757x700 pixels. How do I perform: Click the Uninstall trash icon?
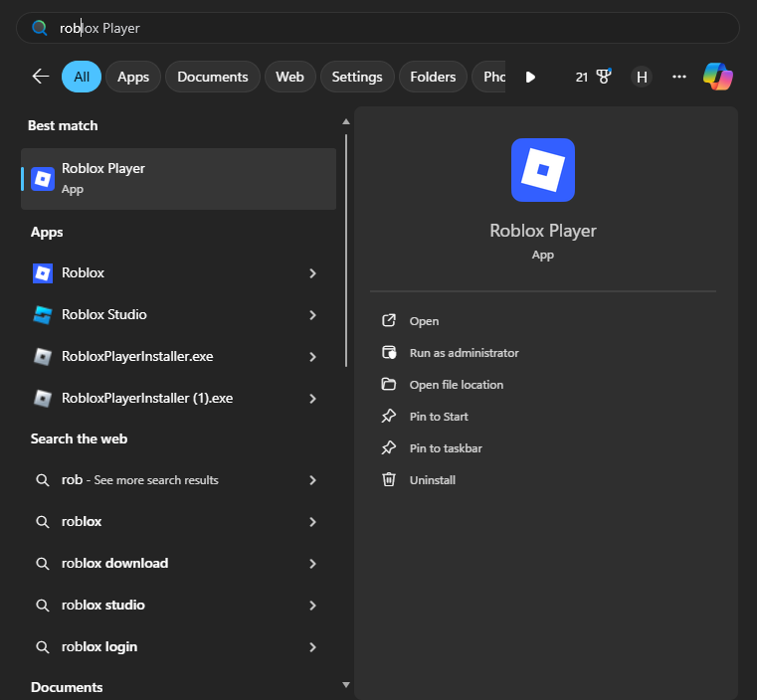pos(389,480)
